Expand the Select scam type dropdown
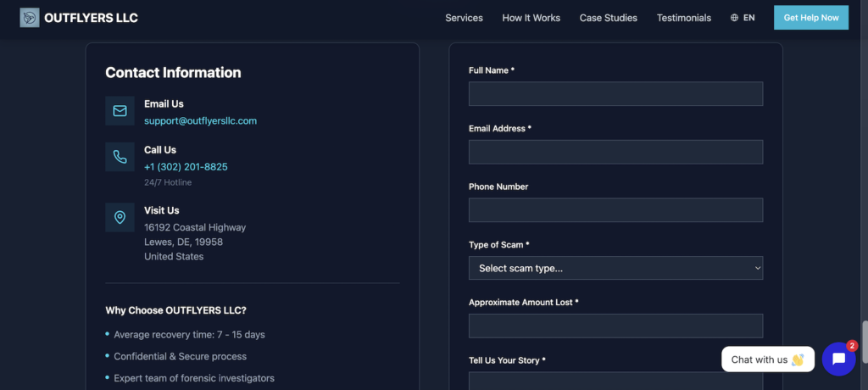The image size is (868, 390). (x=615, y=268)
